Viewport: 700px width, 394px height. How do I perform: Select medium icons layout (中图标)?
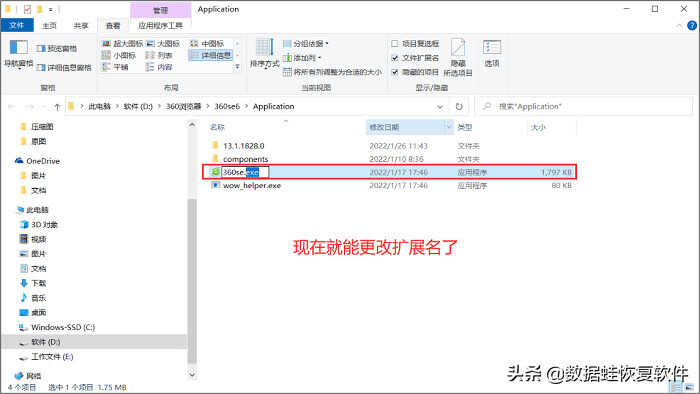coord(207,43)
